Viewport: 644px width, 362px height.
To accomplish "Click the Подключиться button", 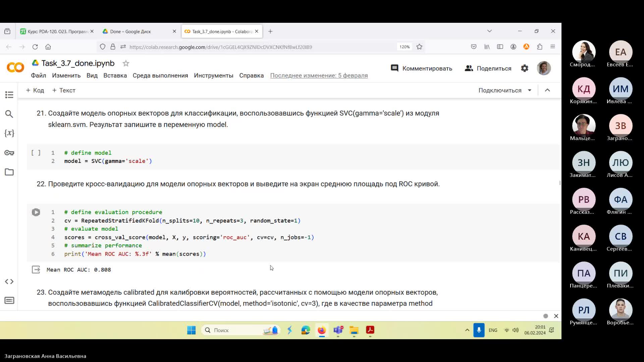I will (500, 90).
